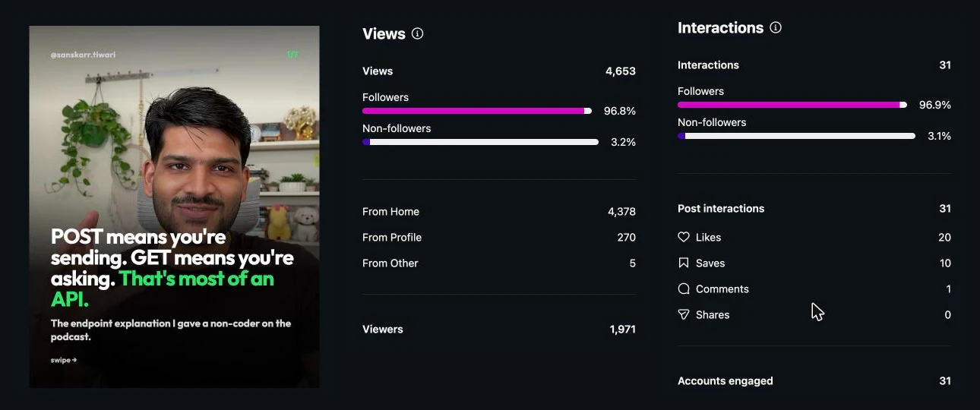The image size is (980, 410).
Task: Click the 'Comments' label
Action: (x=722, y=289)
